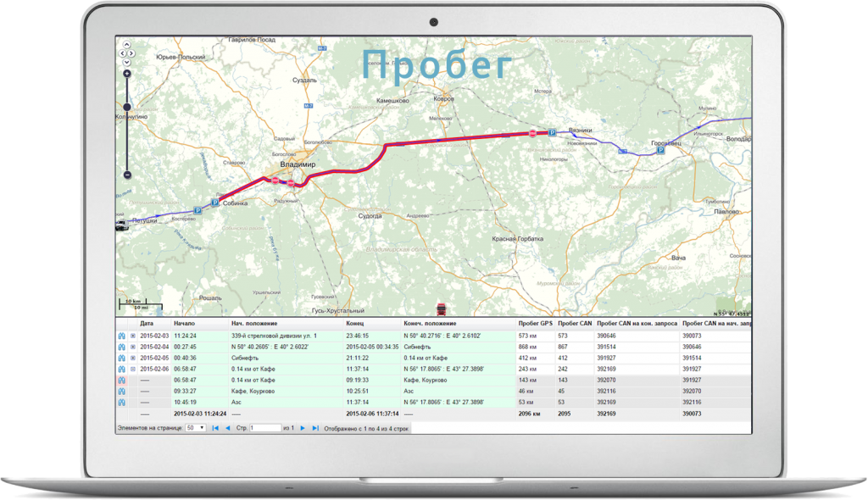Click the zoom-out minus button on the map
The height and width of the screenshot is (500, 868).
pyautogui.click(x=126, y=175)
